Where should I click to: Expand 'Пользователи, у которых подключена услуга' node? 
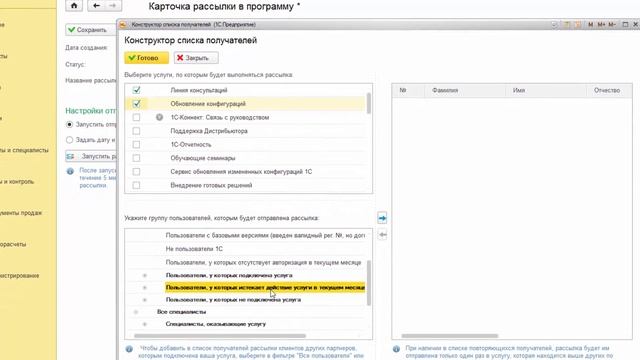[144, 276]
